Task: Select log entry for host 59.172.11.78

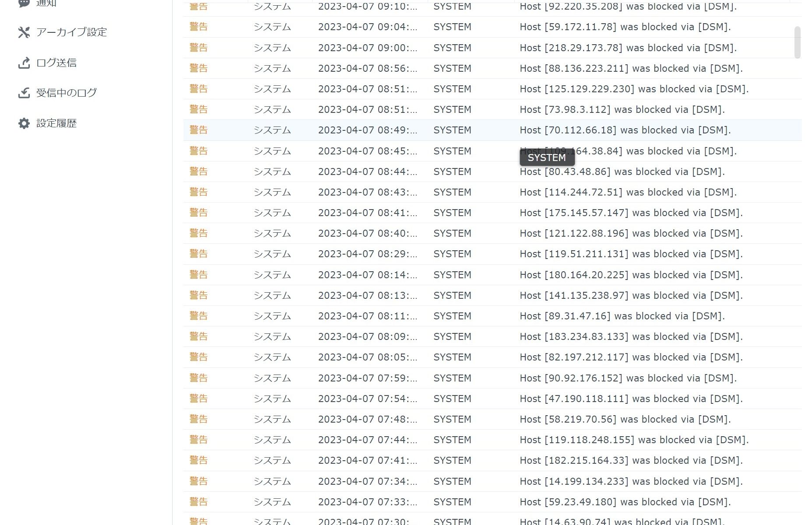Action: pos(625,27)
